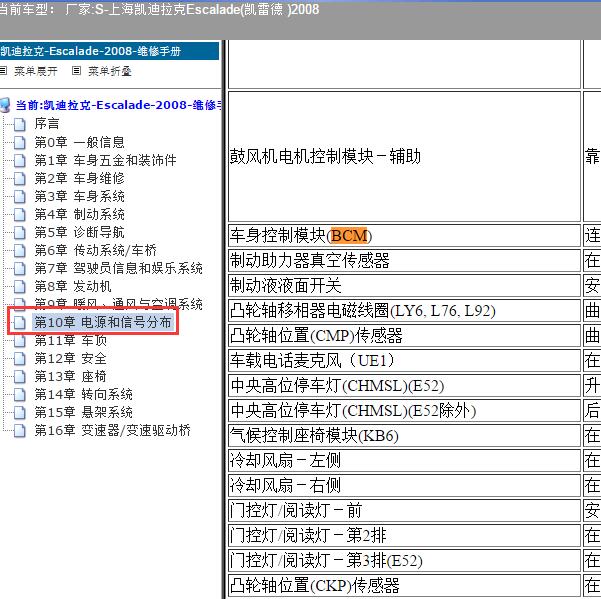Click the table cell 鼓风机电机控制模块－辅助
The image size is (601, 599).
coord(404,156)
